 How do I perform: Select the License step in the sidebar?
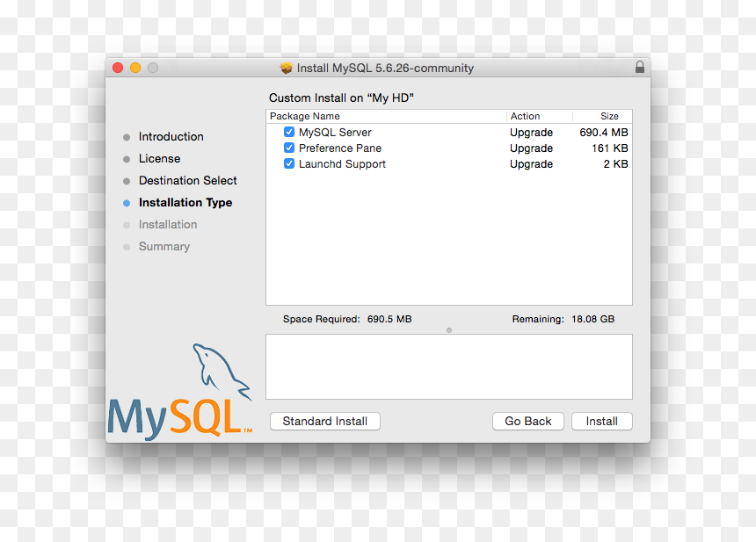[160, 158]
